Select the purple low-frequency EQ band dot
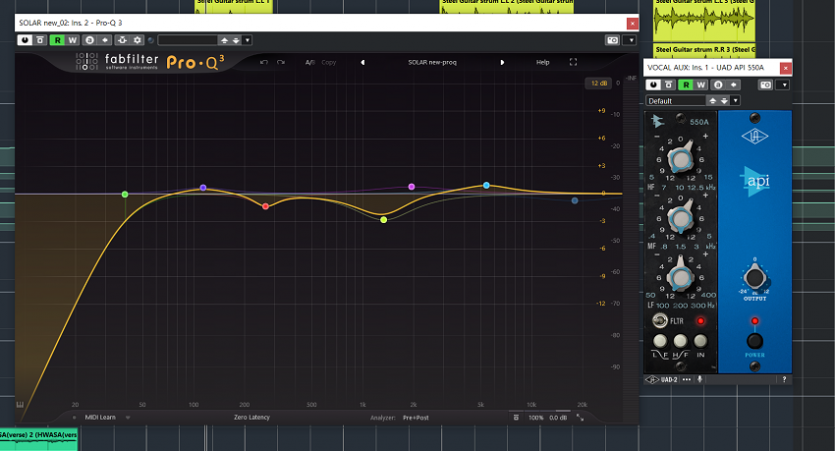 pyautogui.click(x=203, y=187)
